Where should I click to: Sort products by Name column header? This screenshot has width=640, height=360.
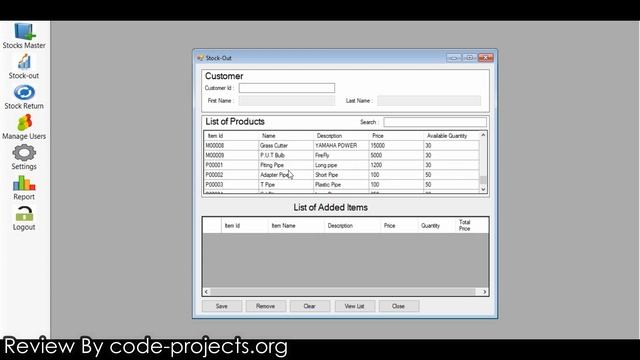pyautogui.click(x=286, y=136)
